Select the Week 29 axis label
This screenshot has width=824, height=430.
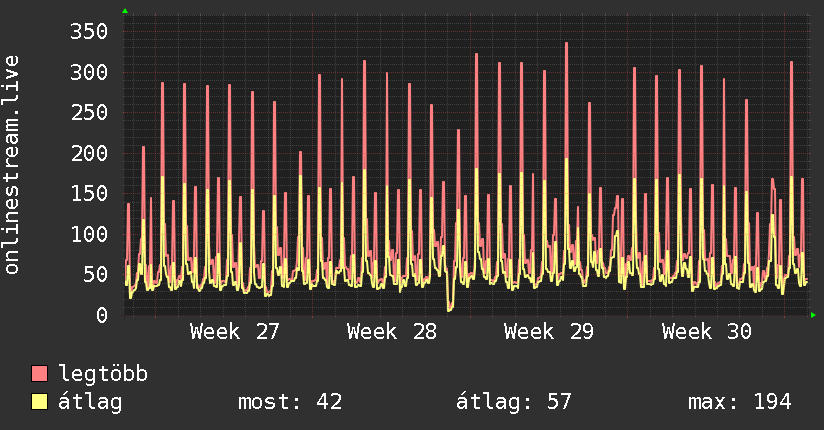point(549,332)
